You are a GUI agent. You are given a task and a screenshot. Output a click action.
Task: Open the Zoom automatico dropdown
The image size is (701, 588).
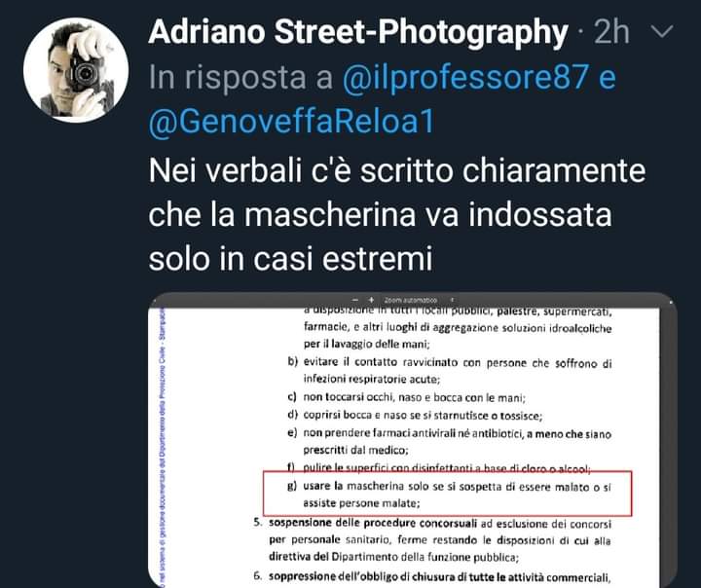(x=411, y=300)
